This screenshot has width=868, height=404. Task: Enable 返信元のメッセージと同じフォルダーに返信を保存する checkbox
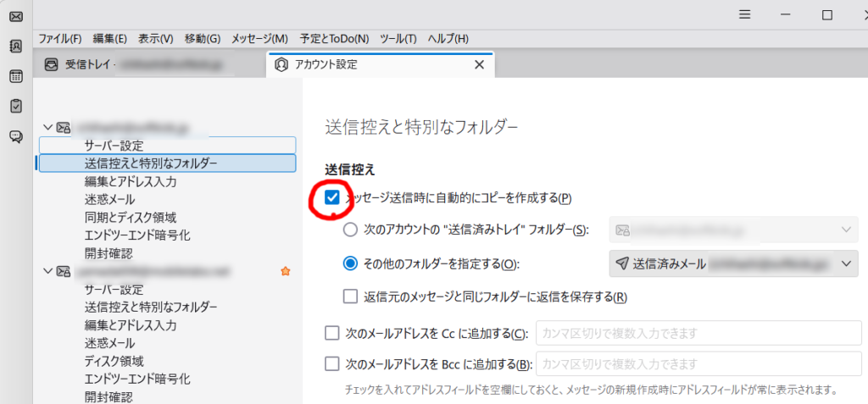click(x=350, y=296)
